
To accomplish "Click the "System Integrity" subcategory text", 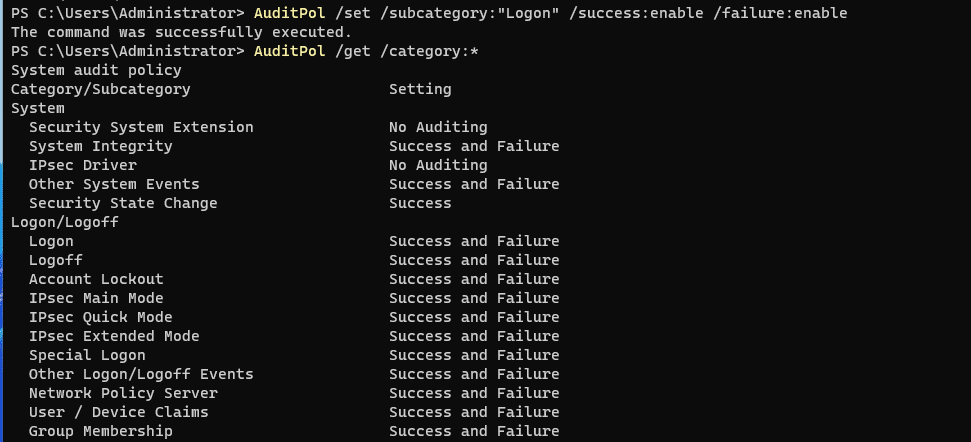I will coord(100,146).
